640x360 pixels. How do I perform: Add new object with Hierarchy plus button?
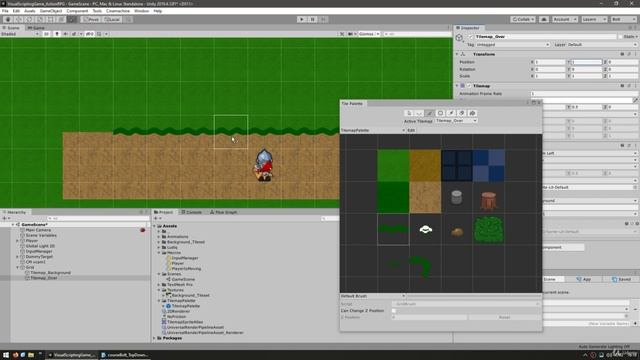coord(4,218)
